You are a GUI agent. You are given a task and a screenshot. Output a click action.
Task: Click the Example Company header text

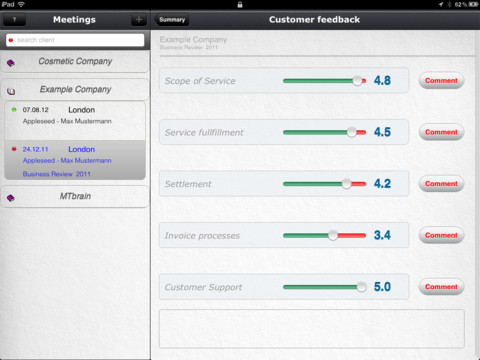(193, 40)
